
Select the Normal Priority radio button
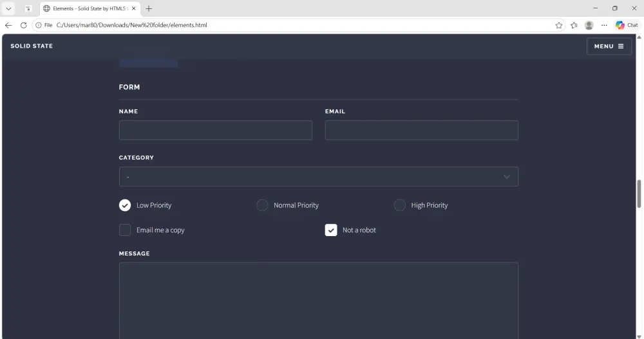[x=263, y=205]
